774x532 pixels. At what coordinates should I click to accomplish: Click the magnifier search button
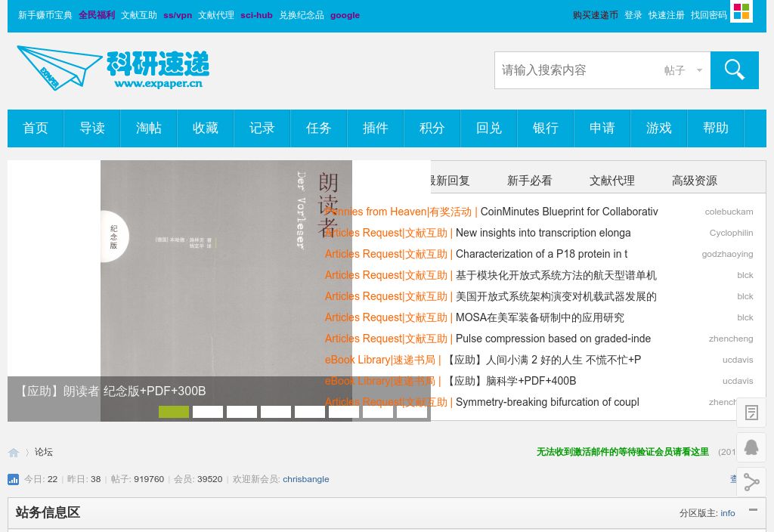click(x=734, y=70)
